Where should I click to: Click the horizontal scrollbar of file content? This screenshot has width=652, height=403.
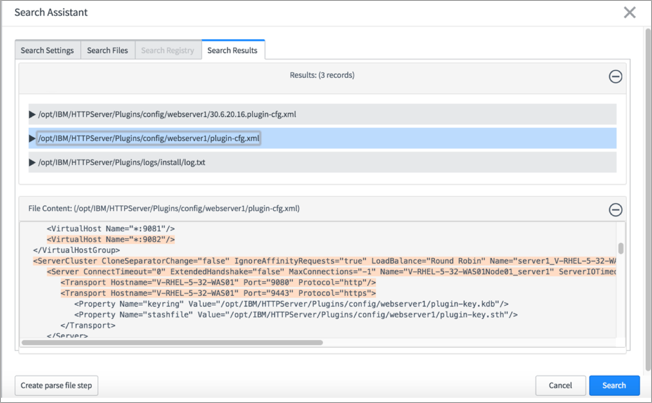coord(172,343)
